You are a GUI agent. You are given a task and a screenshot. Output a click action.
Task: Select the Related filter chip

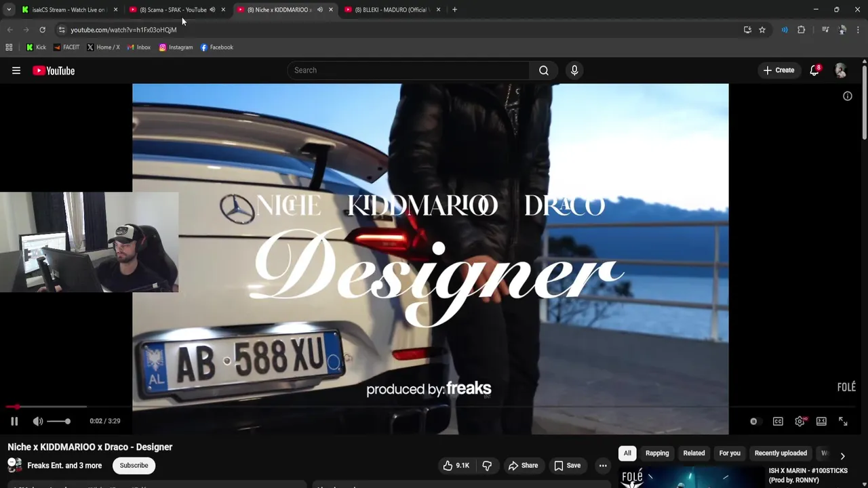point(694,453)
